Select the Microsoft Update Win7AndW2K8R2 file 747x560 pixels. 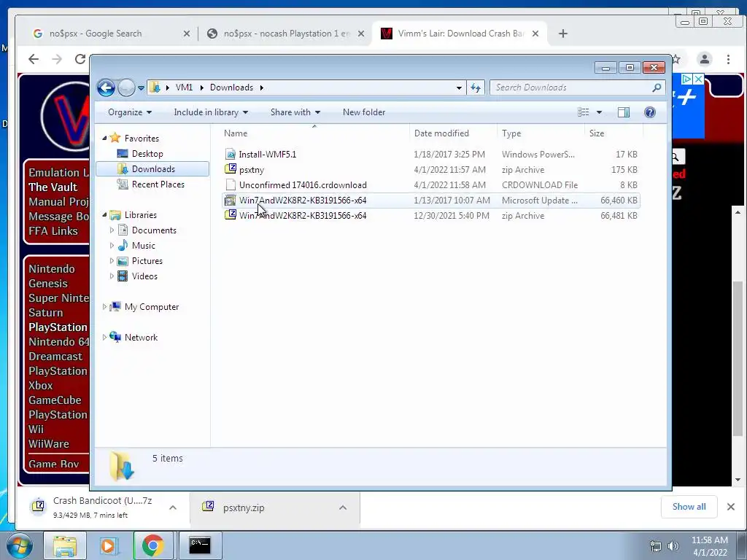430,201
